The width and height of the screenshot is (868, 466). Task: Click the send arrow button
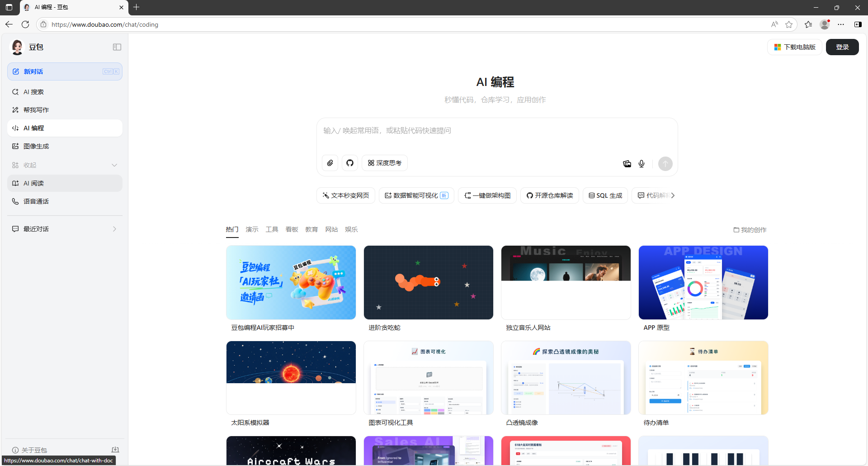pyautogui.click(x=665, y=164)
